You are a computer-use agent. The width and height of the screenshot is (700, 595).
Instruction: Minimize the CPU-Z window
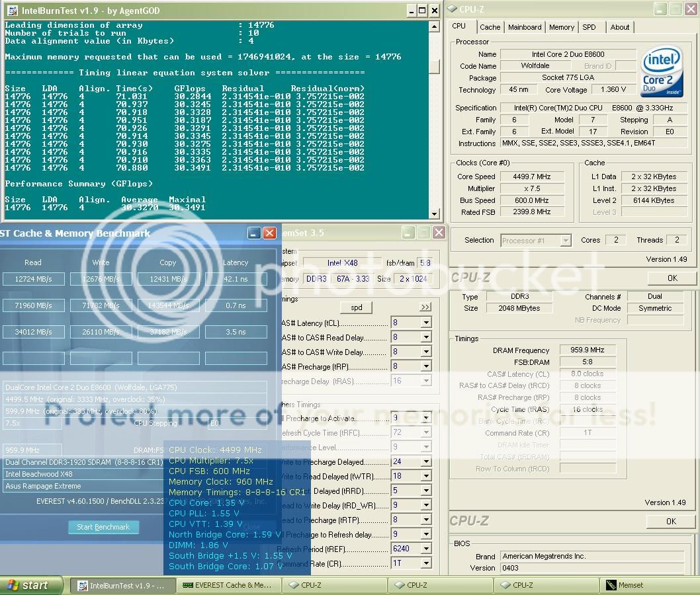pyautogui.click(x=660, y=9)
